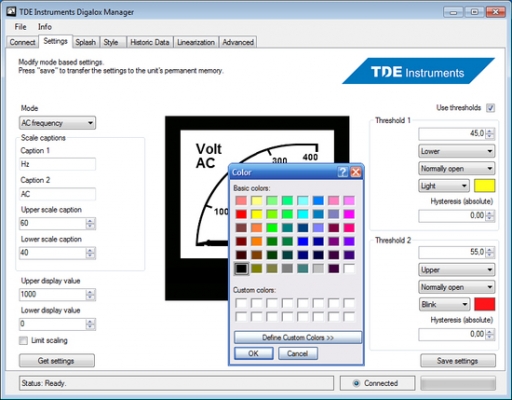Open the Mode dropdown showing AC frequency
The image size is (512, 400).
tap(57, 123)
